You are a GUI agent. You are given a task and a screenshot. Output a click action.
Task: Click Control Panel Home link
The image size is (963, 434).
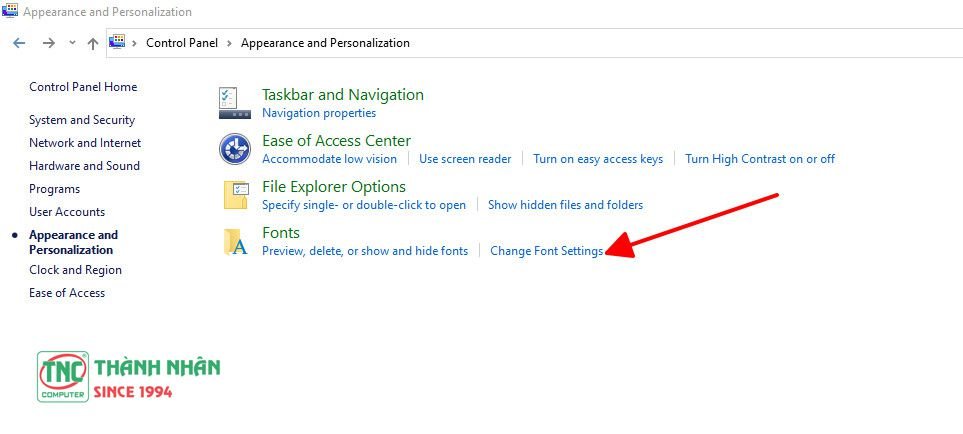pos(83,87)
